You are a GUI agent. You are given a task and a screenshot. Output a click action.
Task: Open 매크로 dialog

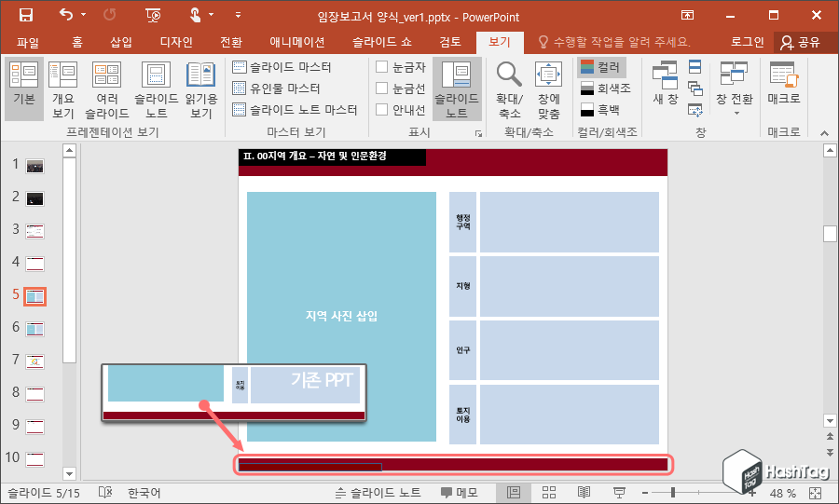coord(784,83)
